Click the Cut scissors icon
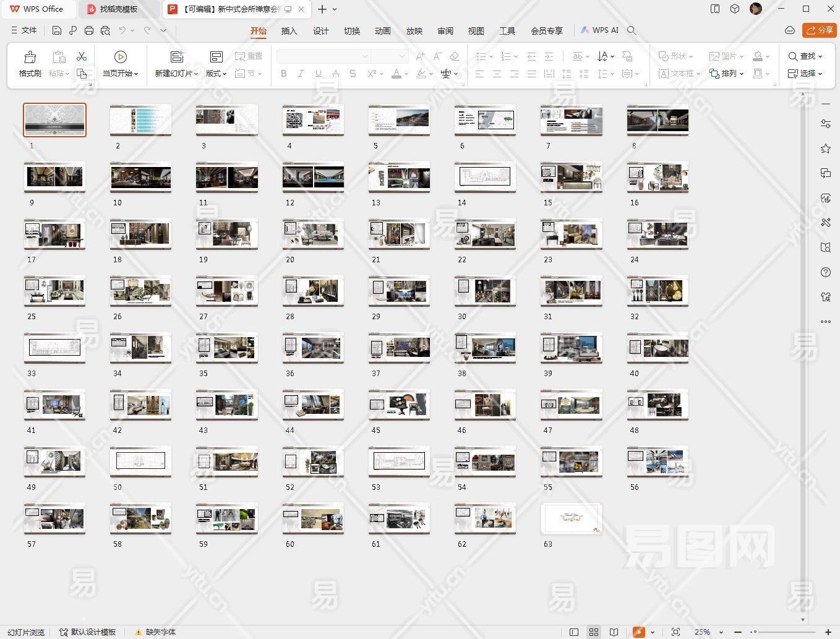This screenshot has width=840, height=639. pyautogui.click(x=82, y=56)
